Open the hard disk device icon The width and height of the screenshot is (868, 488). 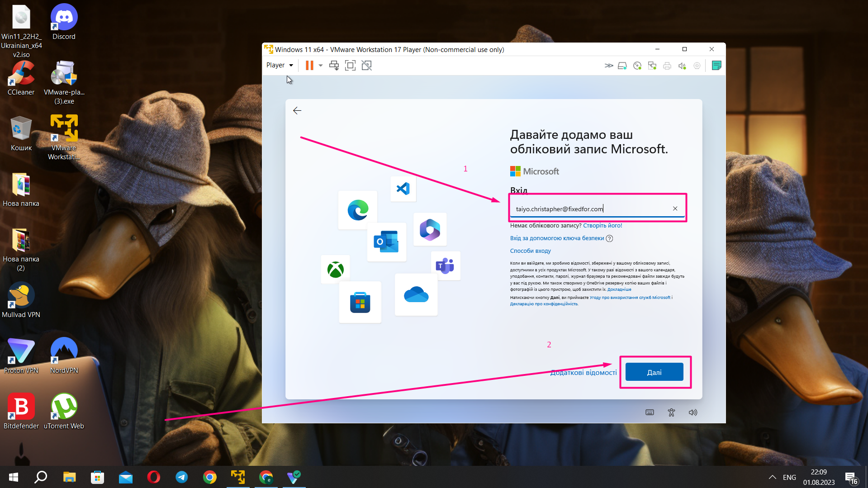point(622,66)
